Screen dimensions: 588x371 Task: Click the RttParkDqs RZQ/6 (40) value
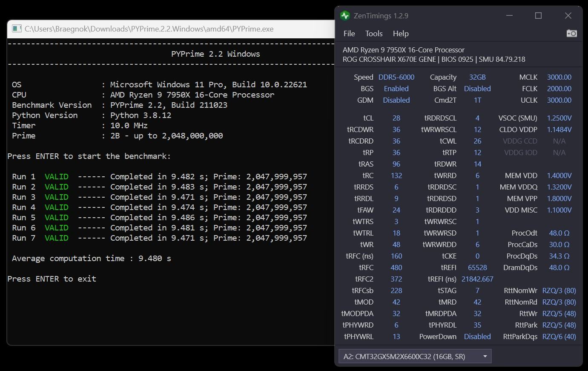559,336
